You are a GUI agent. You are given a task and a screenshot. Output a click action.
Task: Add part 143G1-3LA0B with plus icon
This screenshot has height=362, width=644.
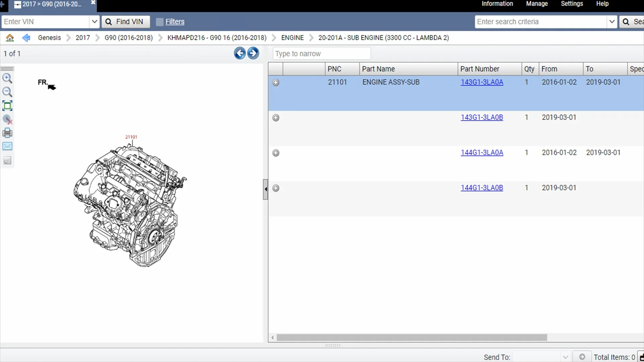click(276, 118)
